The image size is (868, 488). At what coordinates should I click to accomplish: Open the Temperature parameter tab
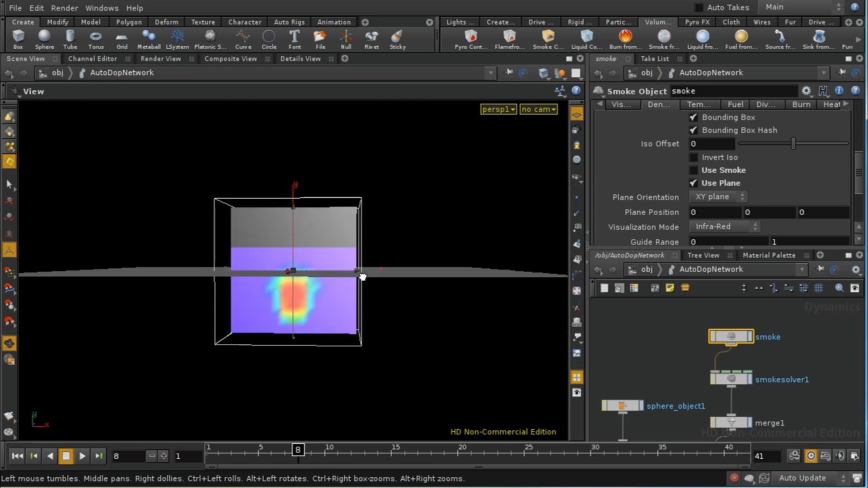(x=698, y=104)
